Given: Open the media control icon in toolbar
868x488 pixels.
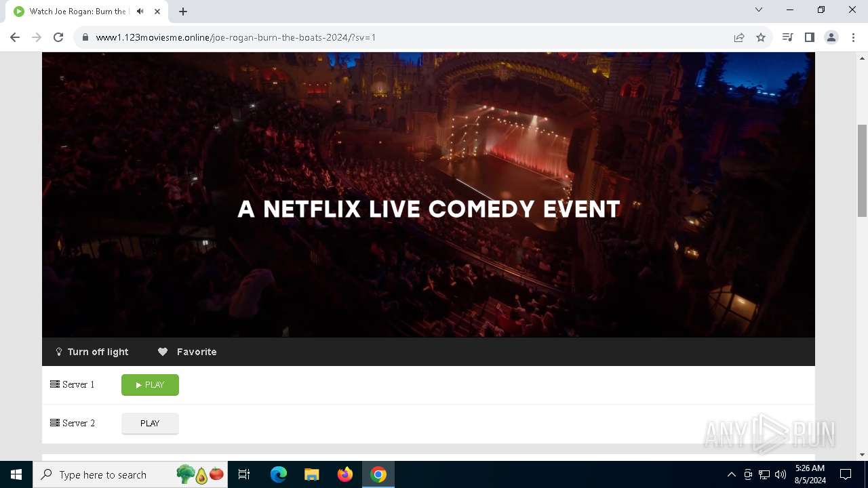Looking at the screenshot, I should click(787, 37).
